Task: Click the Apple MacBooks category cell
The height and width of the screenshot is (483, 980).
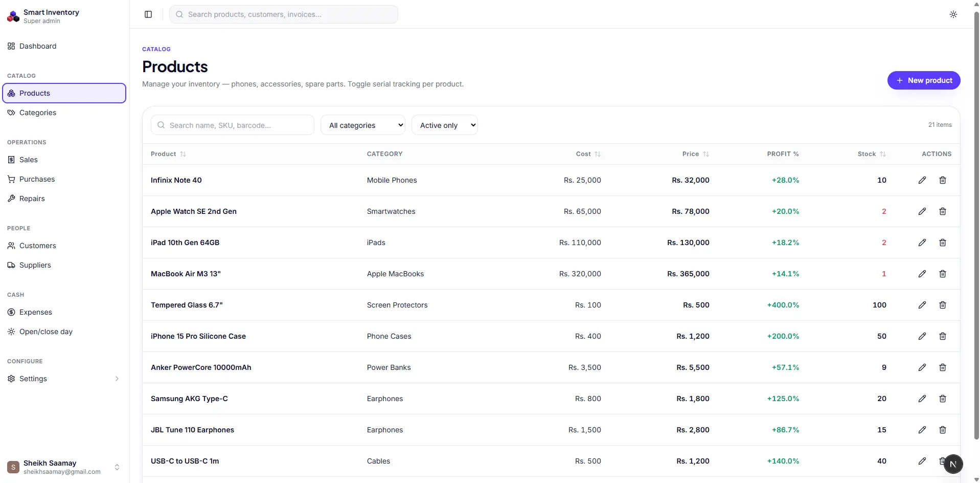Action: coord(396,274)
